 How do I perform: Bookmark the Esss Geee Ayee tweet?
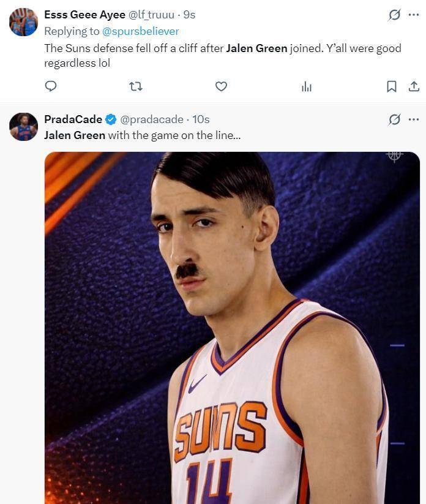tap(392, 86)
